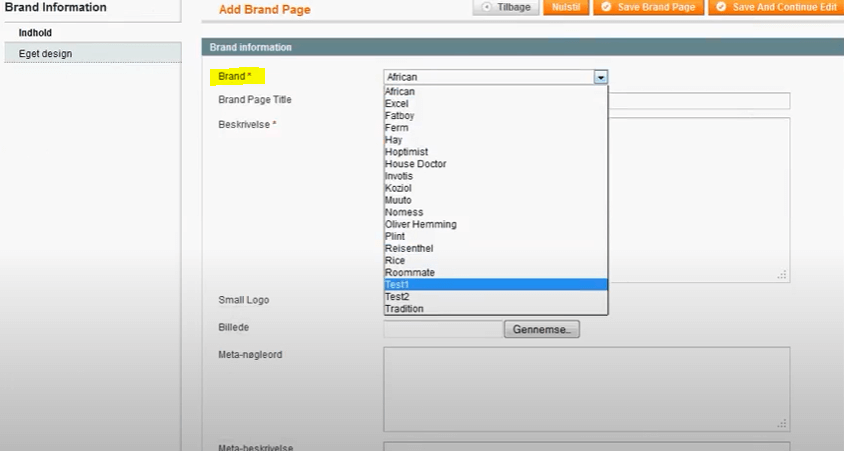The image size is (844, 451).
Task: Click inside the Meta-nøgleord text area
Action: click(587, 389)
